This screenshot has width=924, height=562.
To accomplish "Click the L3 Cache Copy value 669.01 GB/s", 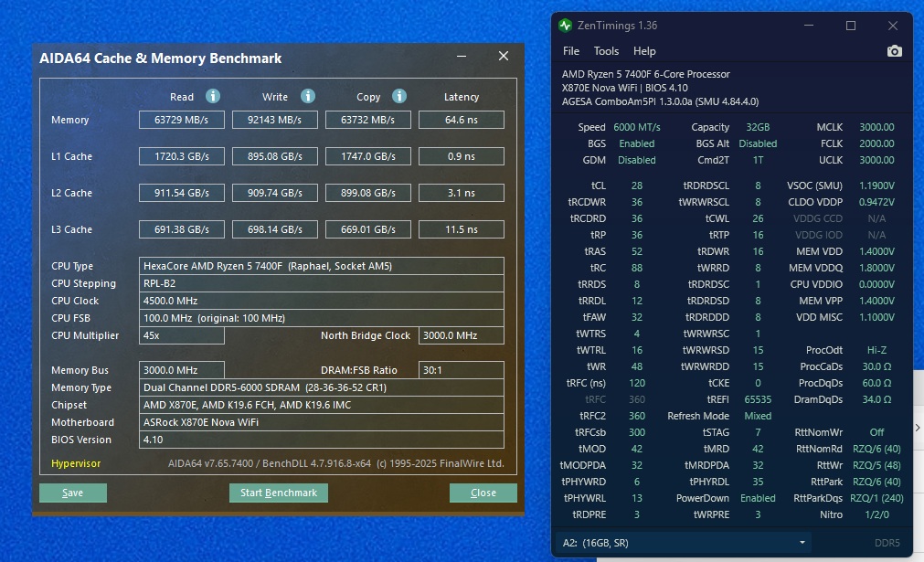I will click(x=367, y=229).
